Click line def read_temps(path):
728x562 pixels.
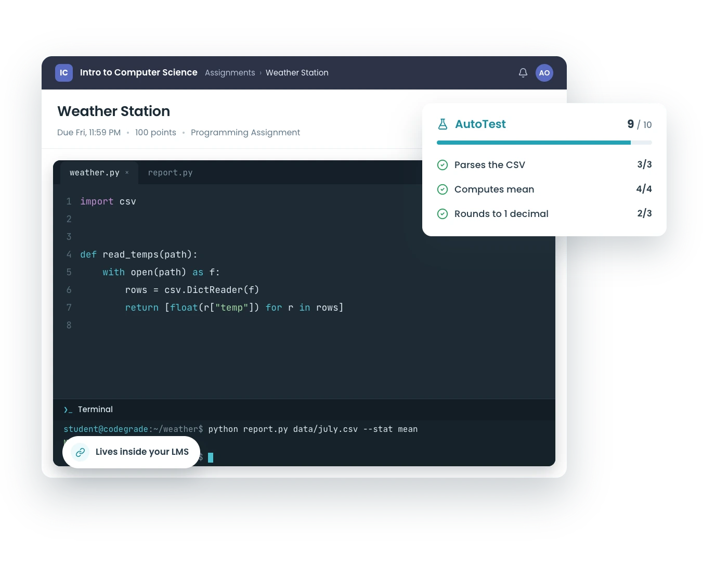click(x=139, y=254)
